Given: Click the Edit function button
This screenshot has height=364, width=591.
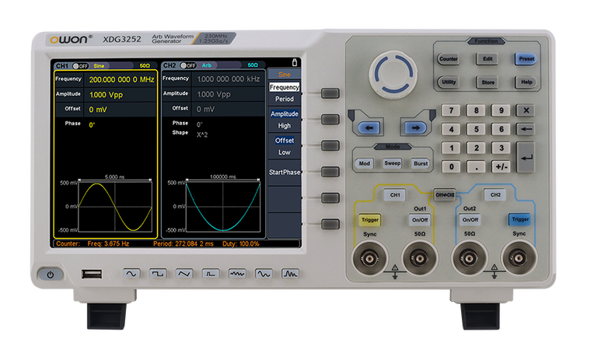Looking at the screenshot, I should click(x=488, y=59).
